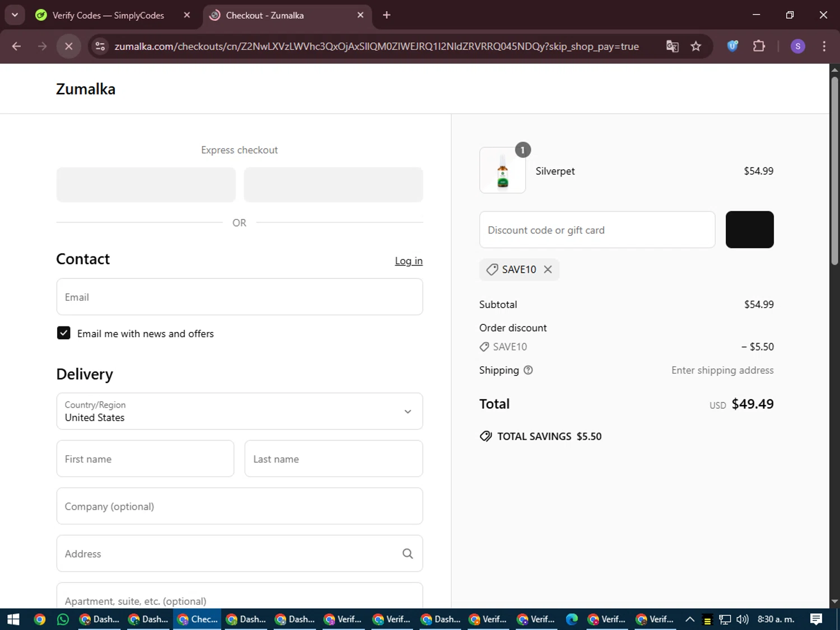840x630 pixels.
Task: Click the Log in link
Action: coord(409,261)
